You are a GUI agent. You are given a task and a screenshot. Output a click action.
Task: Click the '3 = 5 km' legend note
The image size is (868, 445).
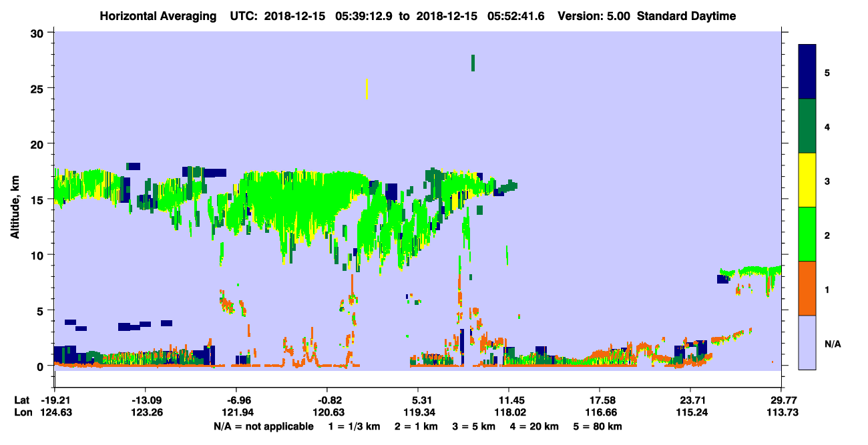tap(475, 426)
